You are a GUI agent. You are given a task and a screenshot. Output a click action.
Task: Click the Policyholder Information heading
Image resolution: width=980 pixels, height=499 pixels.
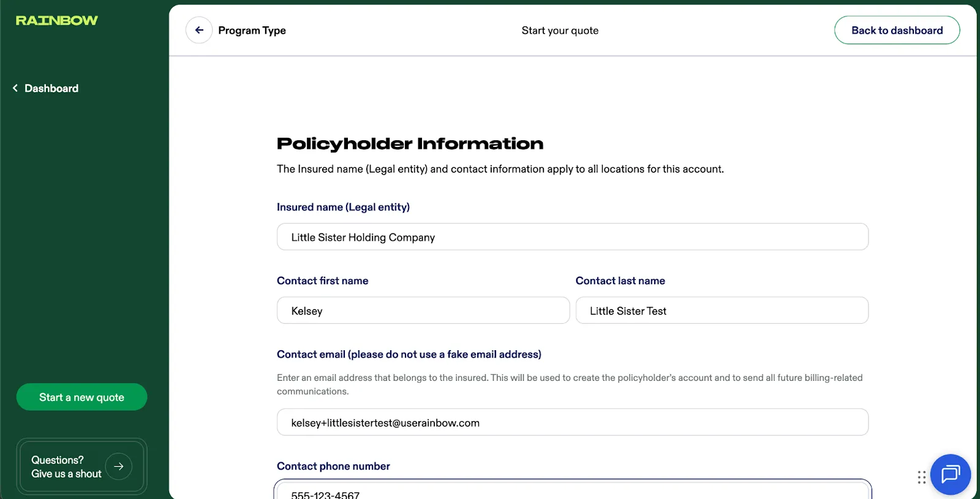(410, 144)
